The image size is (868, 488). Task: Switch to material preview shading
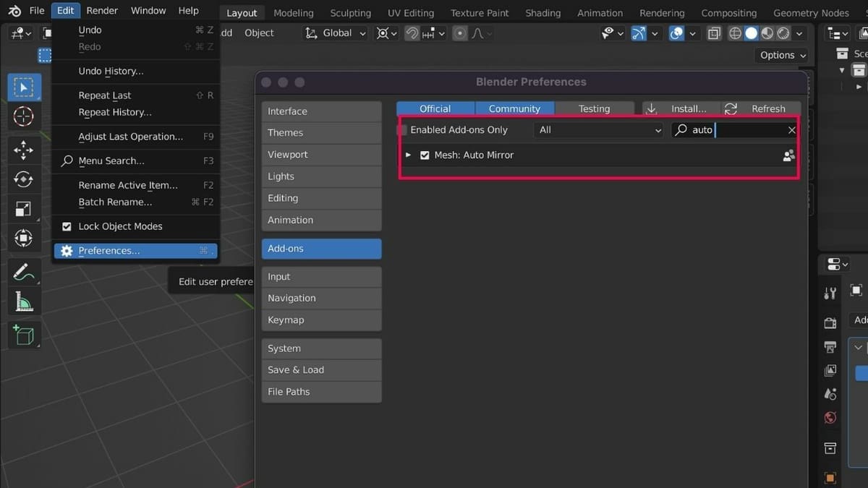(767, 33)
